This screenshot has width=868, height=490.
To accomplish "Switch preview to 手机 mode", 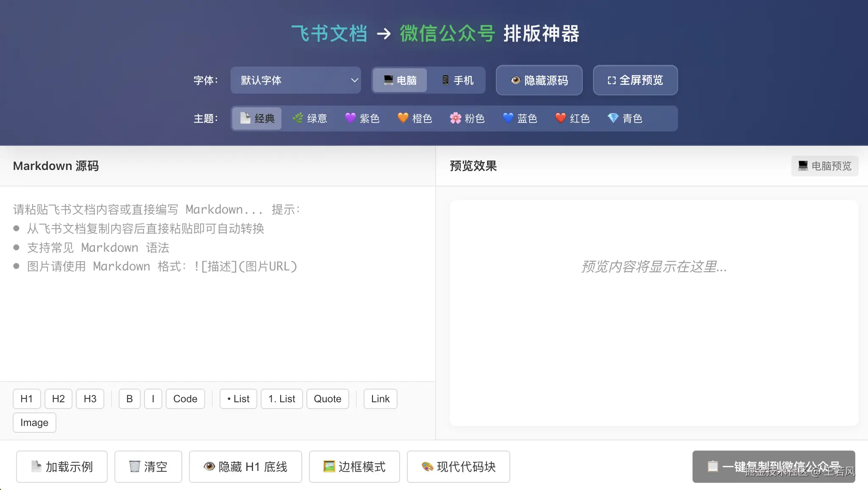I will pos(457,80).
